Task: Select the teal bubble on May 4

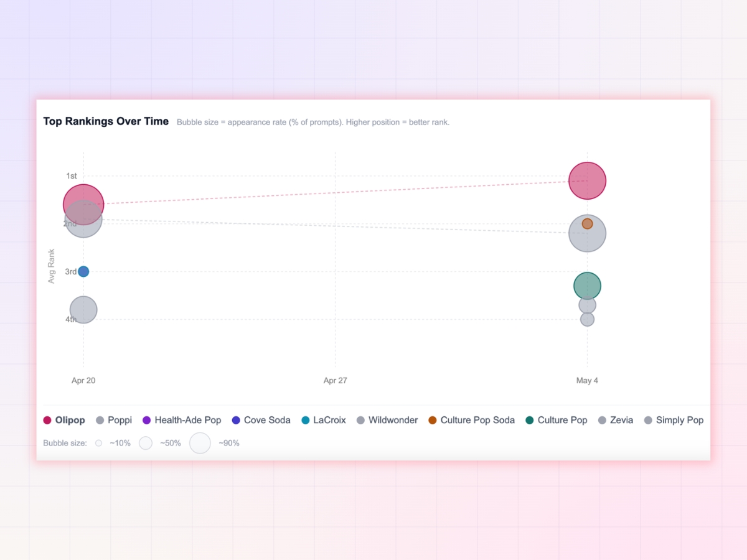Action: (587, 286)
